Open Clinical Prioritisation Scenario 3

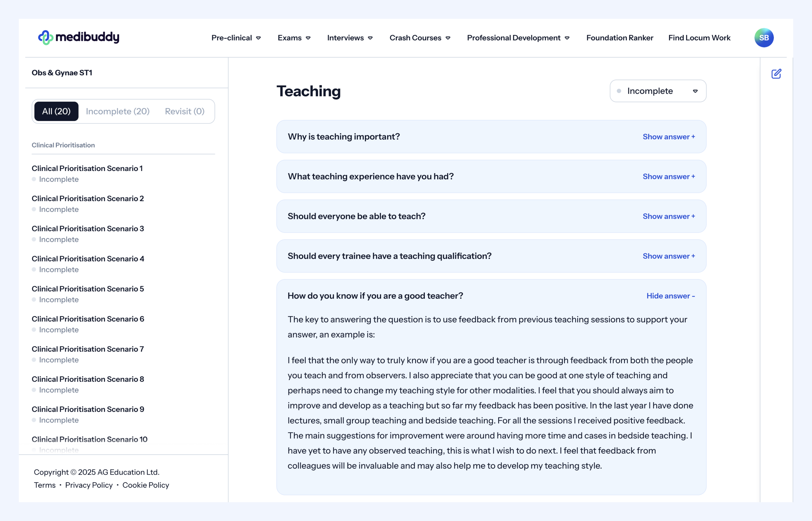pyautogui.click(x=88, y=229)
